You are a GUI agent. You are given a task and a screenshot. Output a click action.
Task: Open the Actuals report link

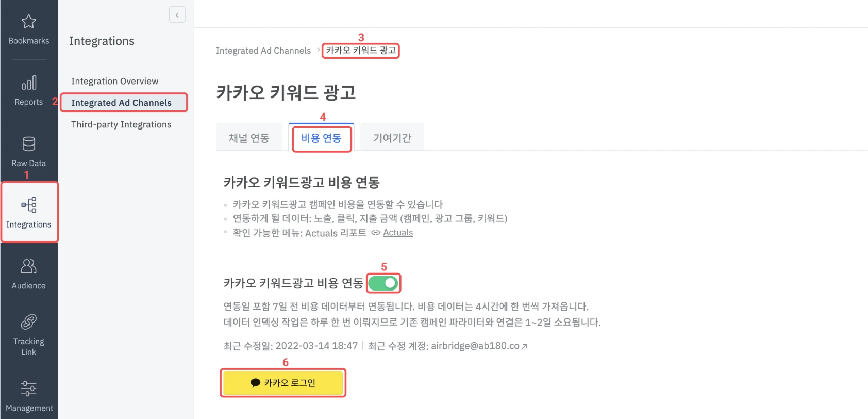click(x=398, y=233)
